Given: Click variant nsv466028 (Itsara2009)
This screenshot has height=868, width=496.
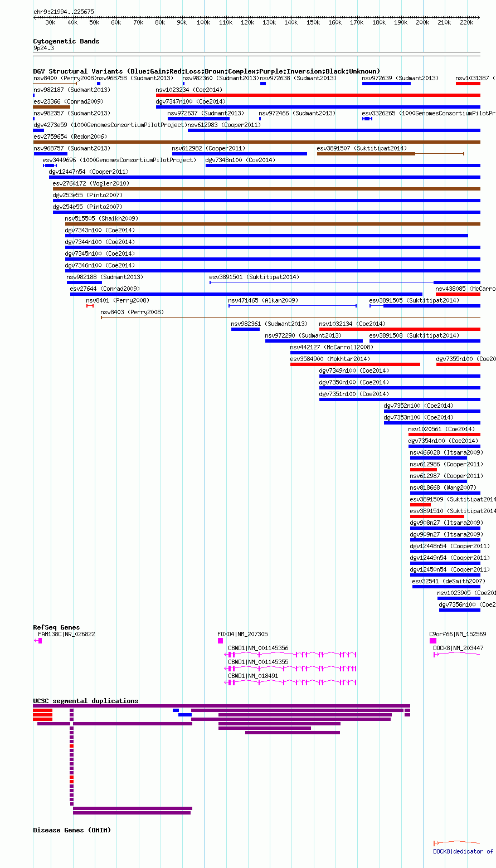Looking at the screenshot, I should coord(446,453).
